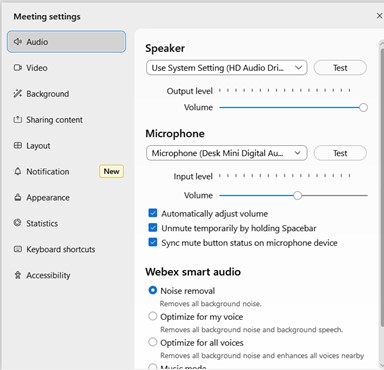Click the Meeting settings title text
This screenshot has width=384, height=370.
[x=47, y=16]
